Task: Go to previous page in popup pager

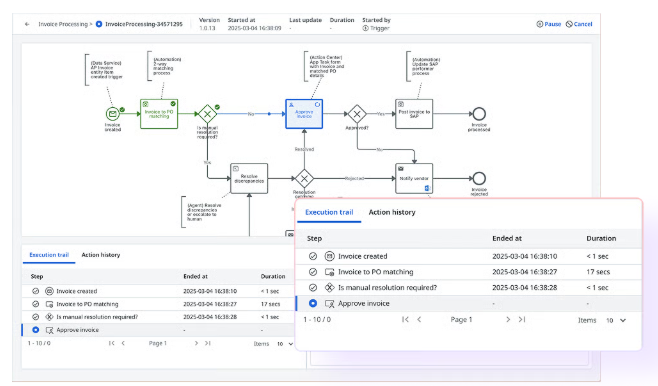Action: click(419, 320)
